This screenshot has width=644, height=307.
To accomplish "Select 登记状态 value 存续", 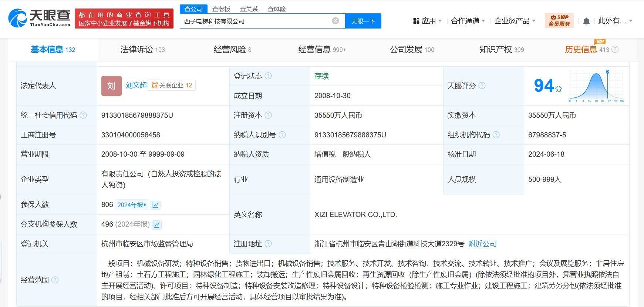I will pos(321,76).
